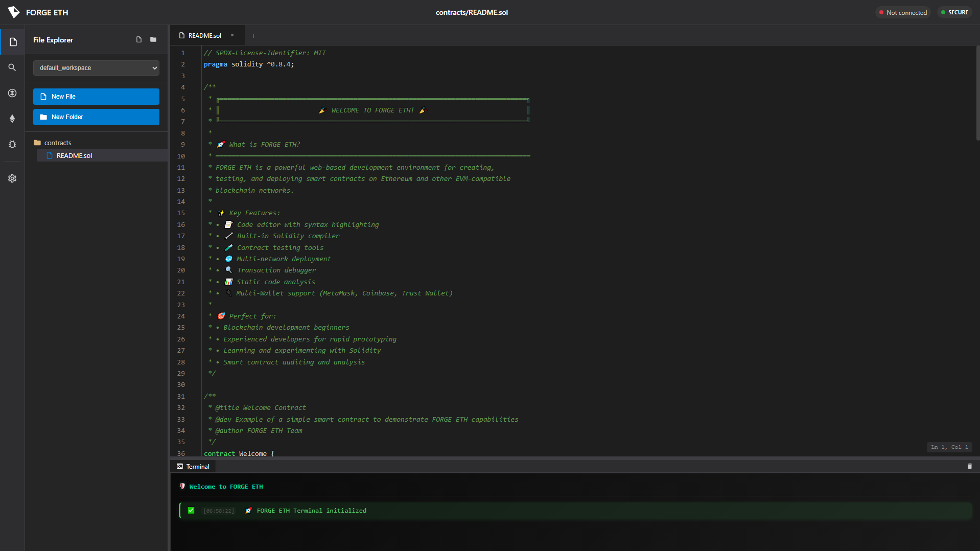The image size is (980, 551).
Task: Open the default_workspace dropdown
Action: click(96, 68)
